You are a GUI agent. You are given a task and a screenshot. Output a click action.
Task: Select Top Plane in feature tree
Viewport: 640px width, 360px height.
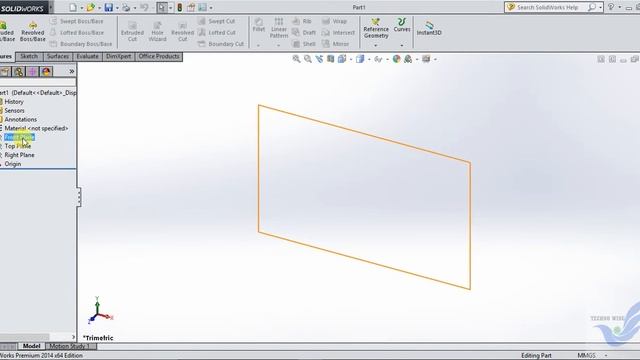tap(18, 146)
